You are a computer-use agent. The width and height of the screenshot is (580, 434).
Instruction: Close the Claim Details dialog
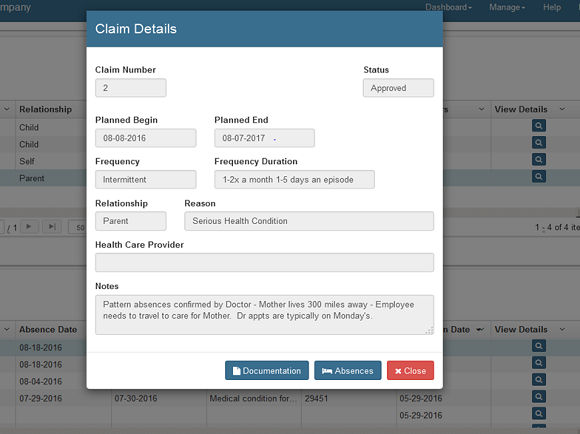click(410, 370)
